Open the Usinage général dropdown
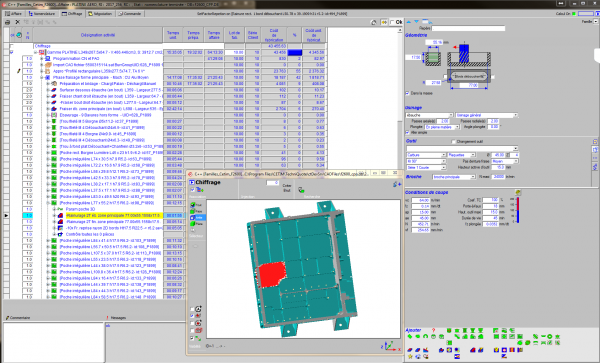The width and height of the screenshot is (600, 363). pos(515,115)
